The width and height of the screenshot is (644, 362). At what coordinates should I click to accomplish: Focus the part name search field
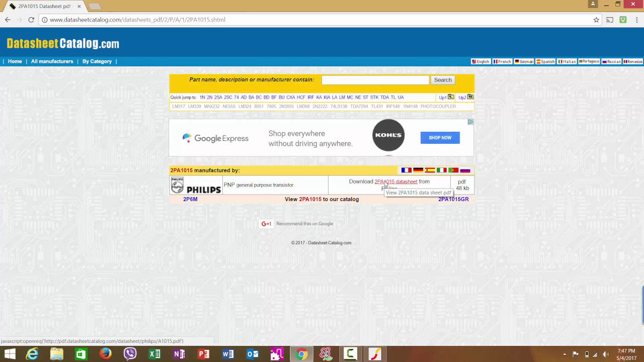pos(375,80)
